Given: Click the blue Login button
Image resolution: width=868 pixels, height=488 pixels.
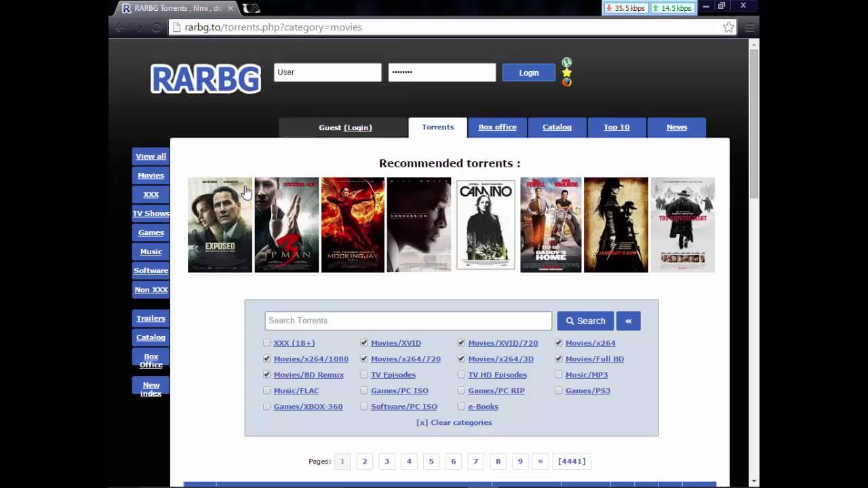Looking at the screenshot, I should click(529, 73).
